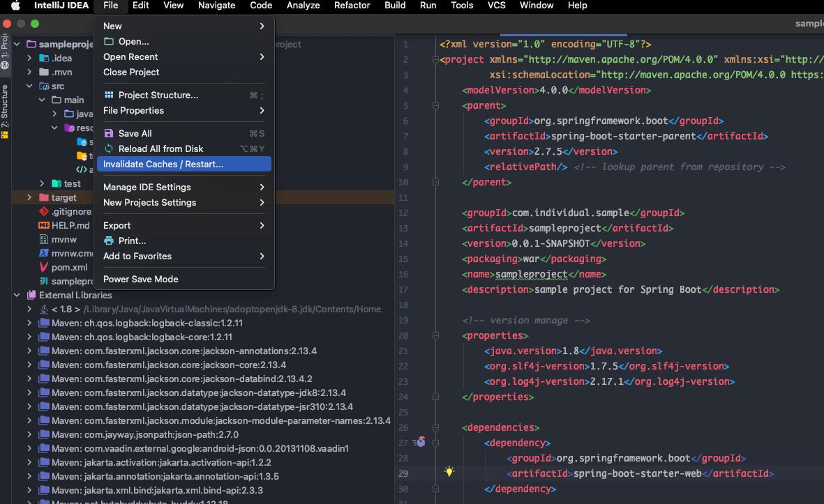Expand the target folder tree arrow
The image size is (824, 504).
click(29, 197)
